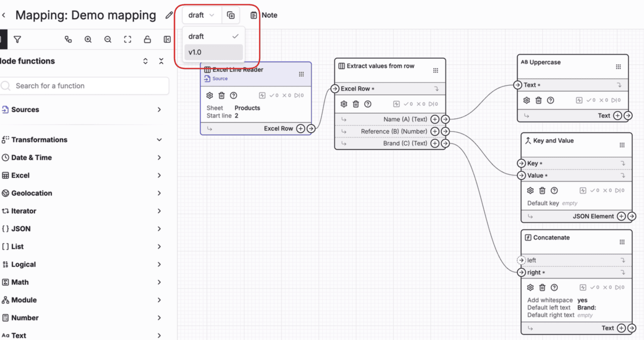Open help for the Key and Value node

coord(554,191)
